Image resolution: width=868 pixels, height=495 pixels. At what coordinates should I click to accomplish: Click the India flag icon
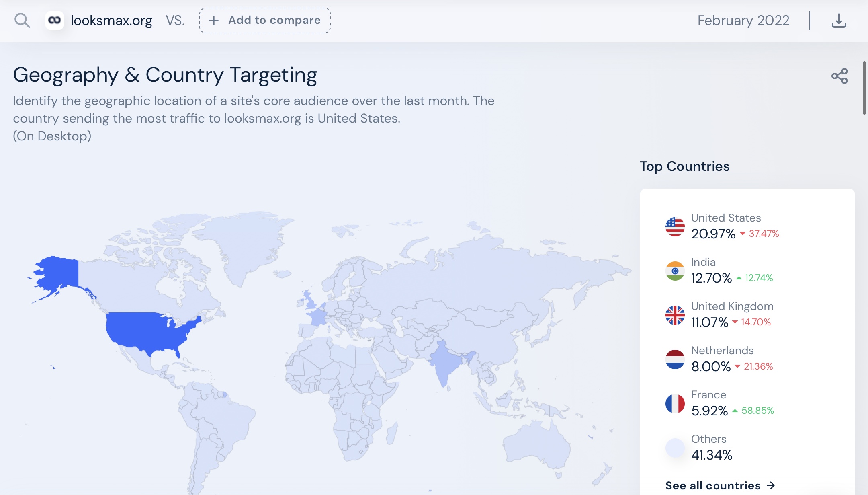(674, 270)
